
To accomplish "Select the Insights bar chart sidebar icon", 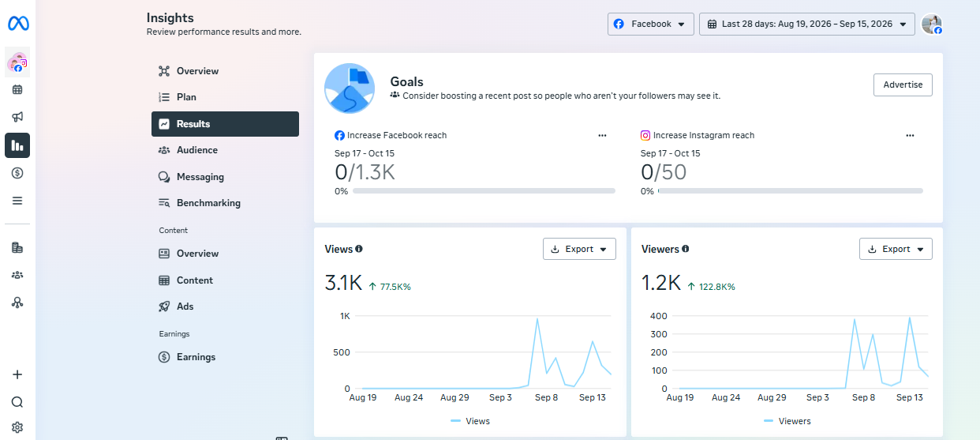I will coord(17,145).
